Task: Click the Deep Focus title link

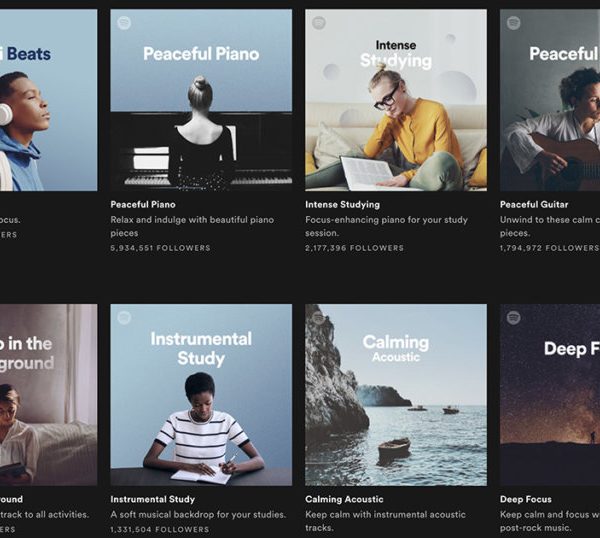Action: pyautogui.click(x=526, y=499)
